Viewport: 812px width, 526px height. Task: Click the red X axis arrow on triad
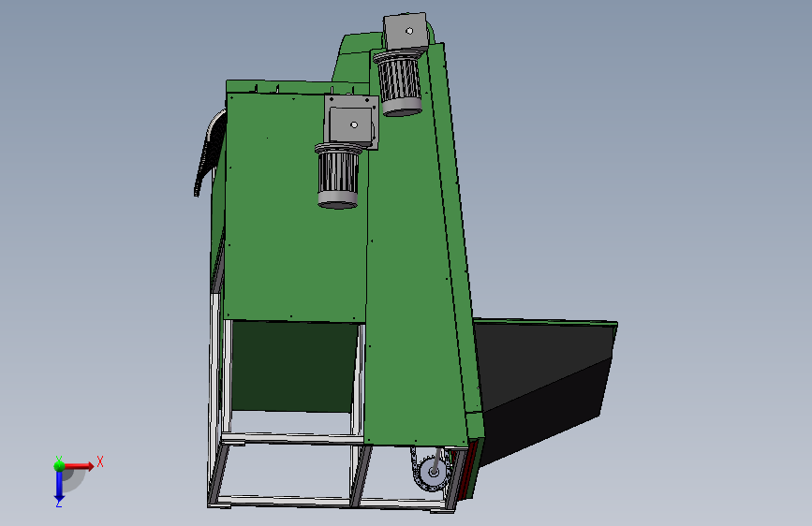[x=80, y=466]
